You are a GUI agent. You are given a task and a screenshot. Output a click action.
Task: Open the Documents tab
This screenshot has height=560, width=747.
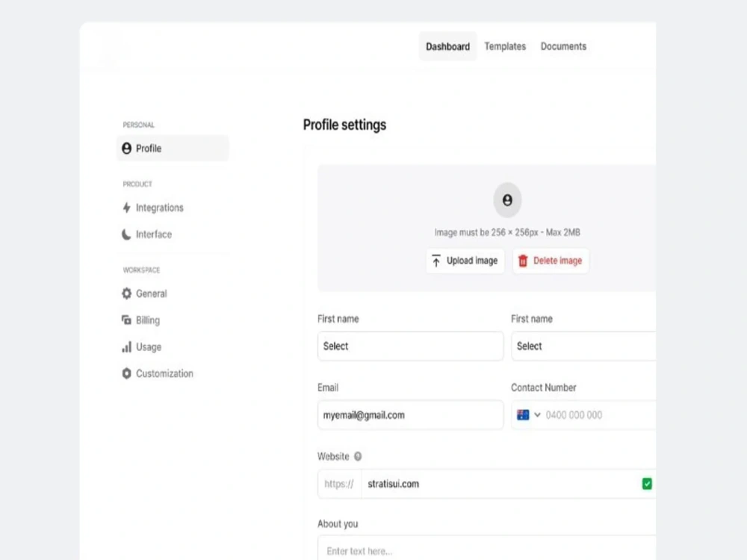tap(563, 46)
